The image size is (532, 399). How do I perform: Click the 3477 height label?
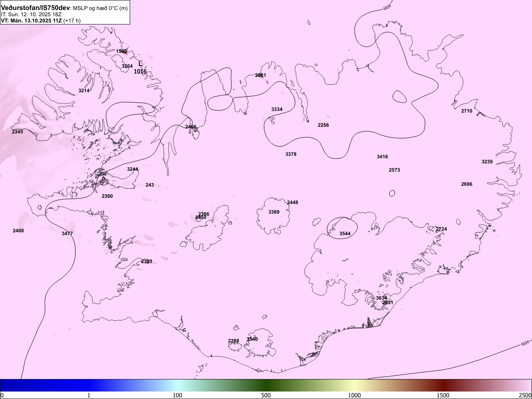point(67,234)
